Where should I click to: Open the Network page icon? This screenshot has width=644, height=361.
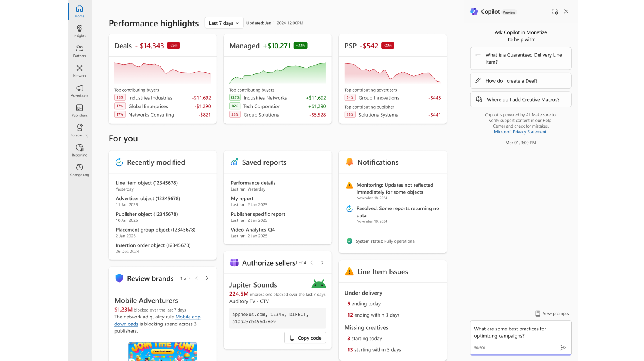pos(80,68)
